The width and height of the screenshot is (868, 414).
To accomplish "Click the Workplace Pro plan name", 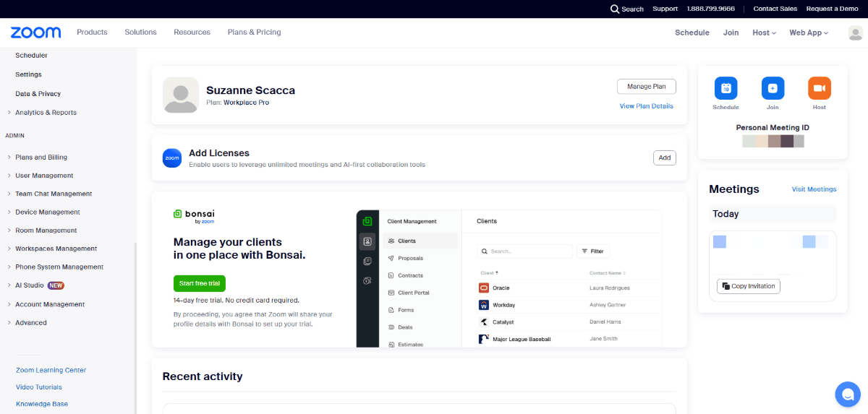I will (x=246, y=103).
